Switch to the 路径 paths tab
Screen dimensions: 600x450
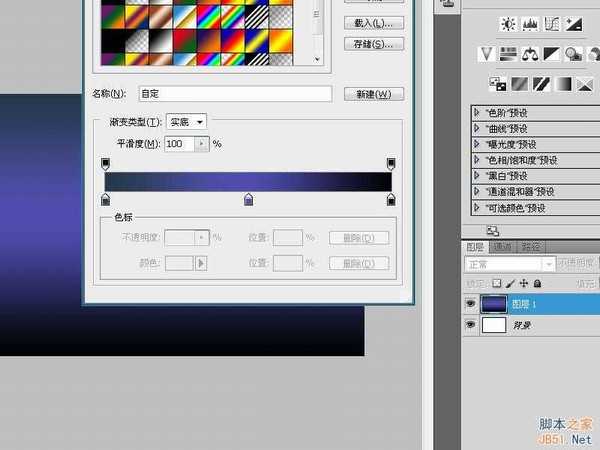(x=532, y=246)
